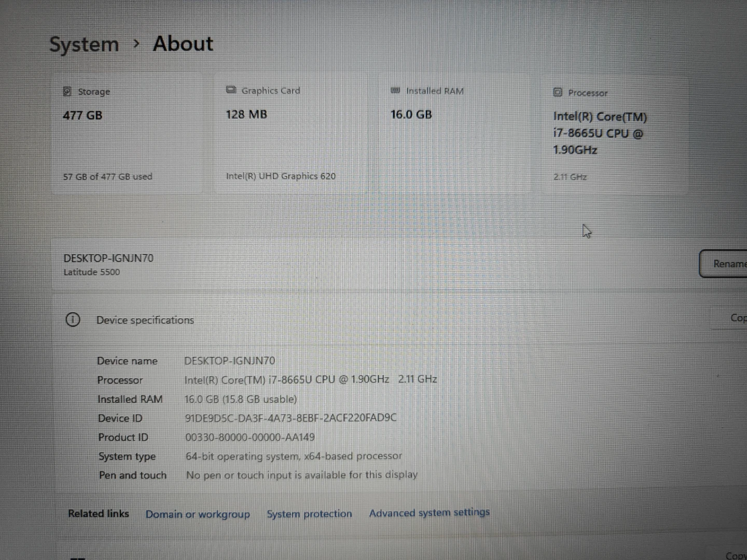The image size is (747, 560).
Task: Select '16.0 GB (15.8 GB usable)' value
Action: 241,399
